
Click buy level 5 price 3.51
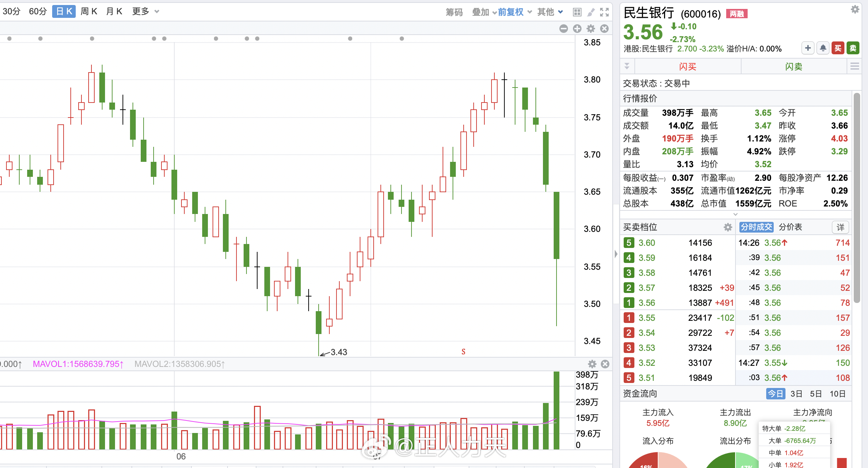647,378
